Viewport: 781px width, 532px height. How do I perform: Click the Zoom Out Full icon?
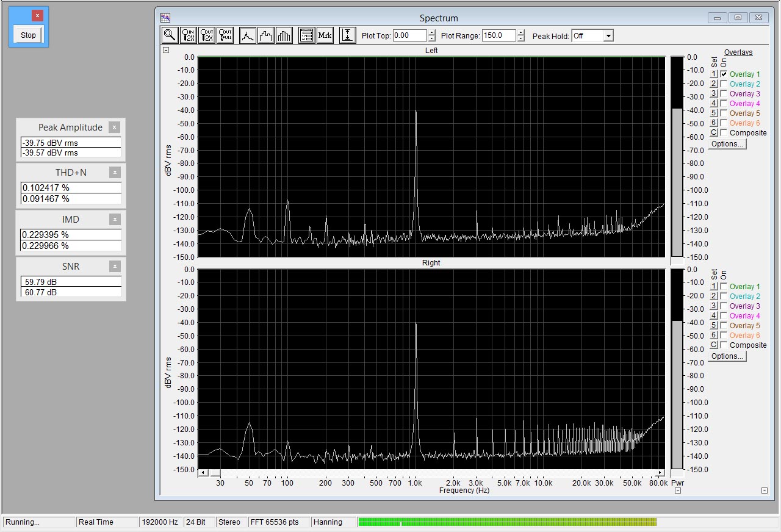point(225,35)
